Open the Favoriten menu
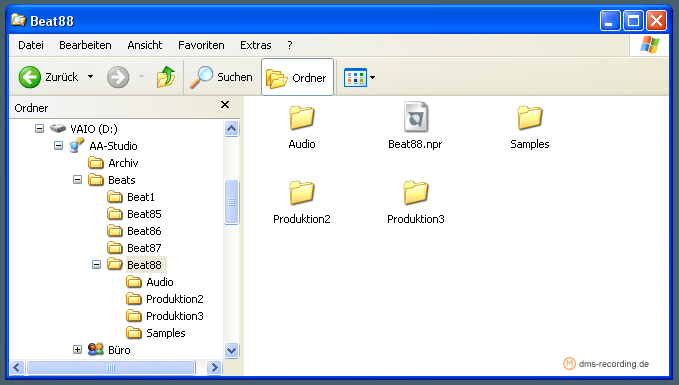 [201, 45]
